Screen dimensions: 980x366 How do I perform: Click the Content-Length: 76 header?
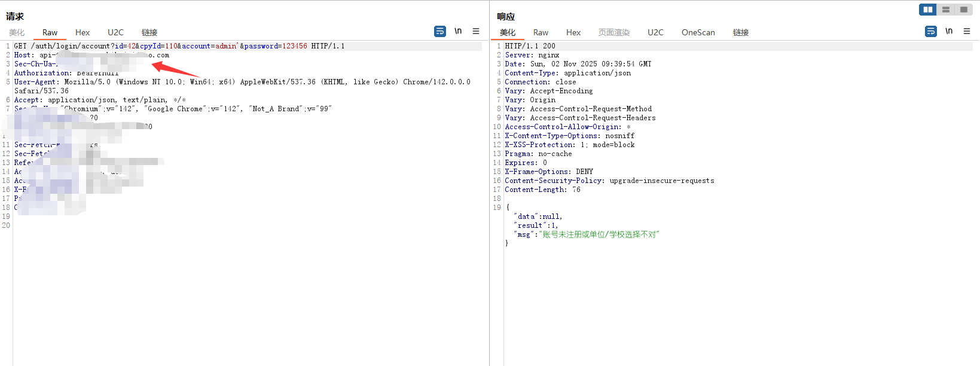[x=542, y=190]
